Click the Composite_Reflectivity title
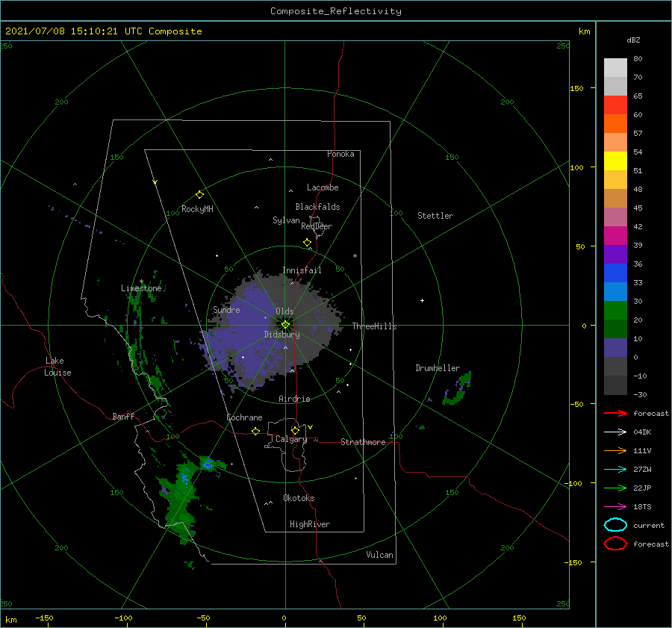 pyautogui.click(x=336, y=11)
